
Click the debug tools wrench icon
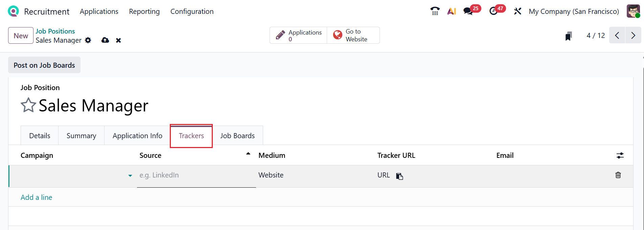[x=517, y=11]
